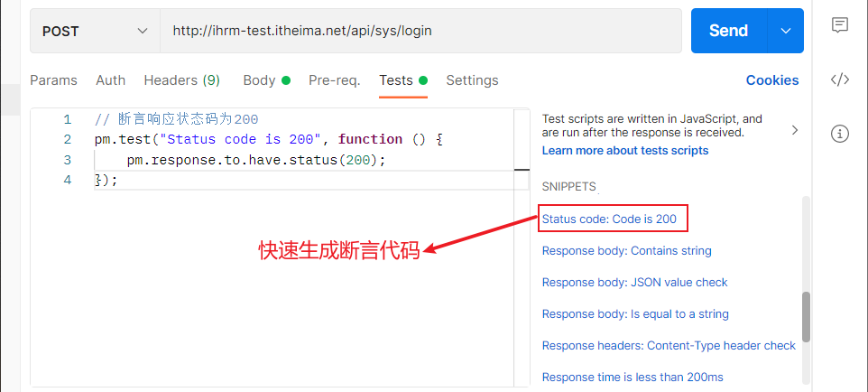
Task: Switch to the Auth tab
Action: pyautogui.click(x=110, y=80)
